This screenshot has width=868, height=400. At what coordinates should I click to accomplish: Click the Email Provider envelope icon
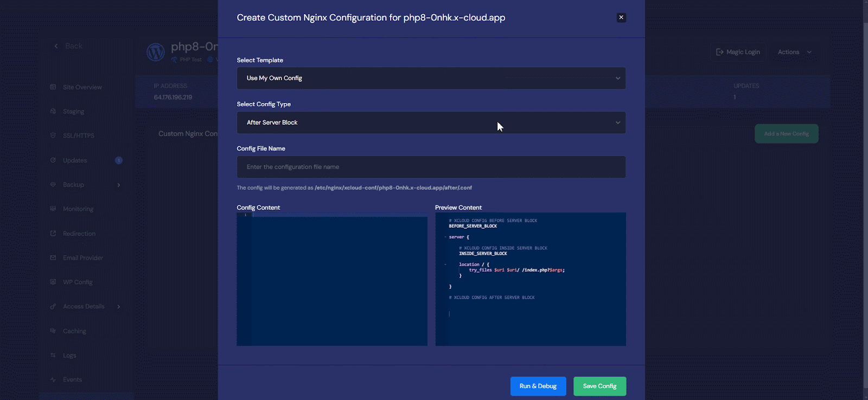tap(53, 257)
